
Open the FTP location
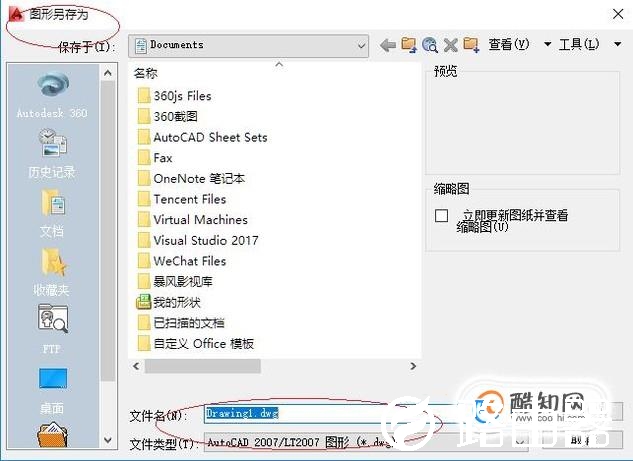[52, 329]
